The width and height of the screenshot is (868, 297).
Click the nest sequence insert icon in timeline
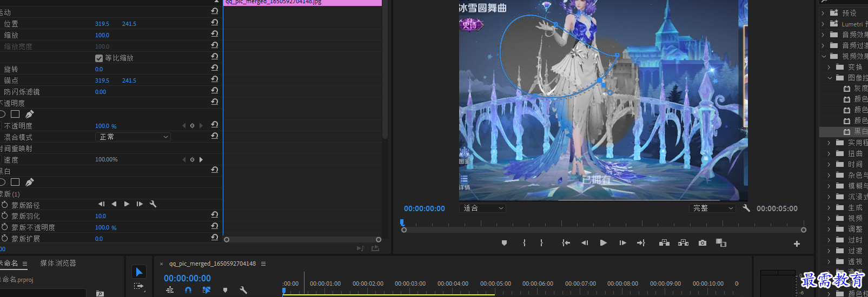click(170, 290)
